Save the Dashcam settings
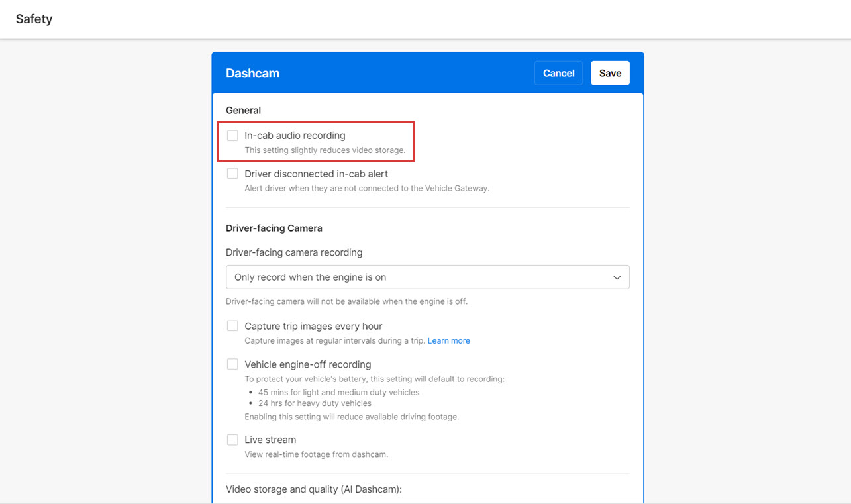Screen dimensions: 851x504 pos(610,73)
